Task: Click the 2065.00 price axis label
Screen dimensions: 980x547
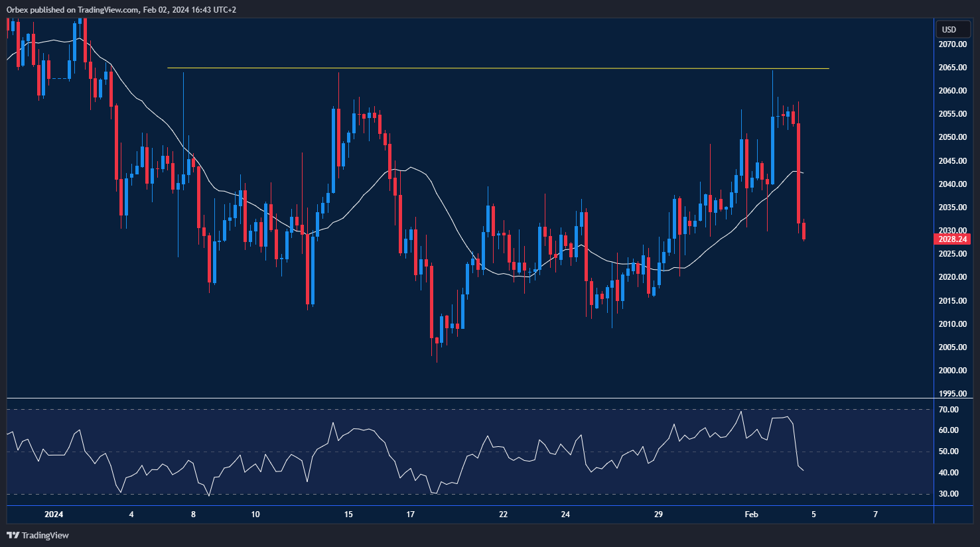Action: [952, 68]
